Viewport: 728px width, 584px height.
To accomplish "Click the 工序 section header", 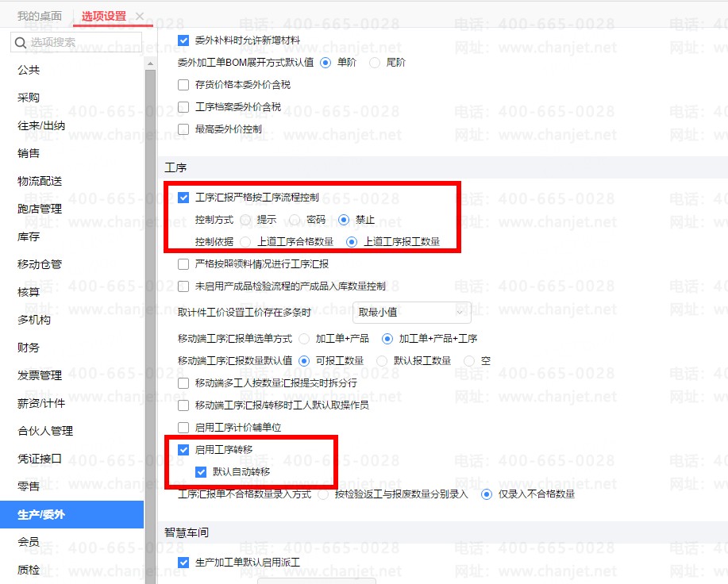I will pyautogui.click(x=175, y=168).
